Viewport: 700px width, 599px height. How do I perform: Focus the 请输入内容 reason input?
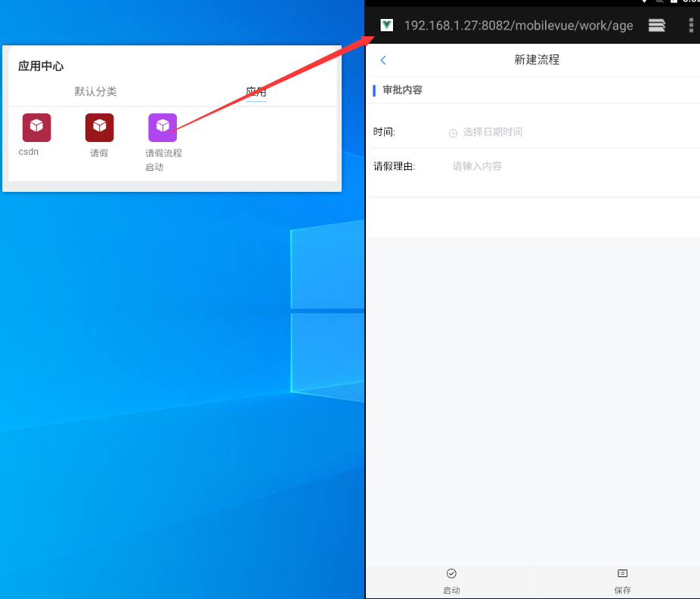tap(477, 166)
